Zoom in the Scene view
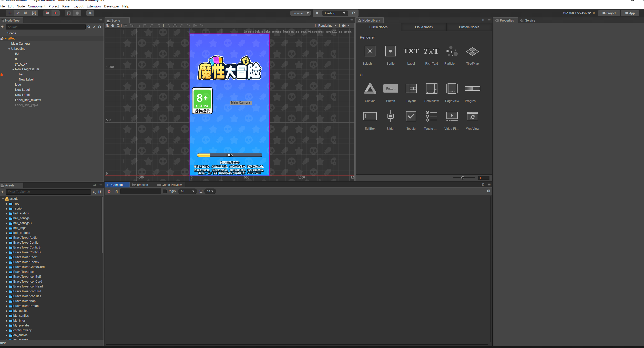Screen dimensions: 644x348 pyautogui.click(x=108, y=26)
